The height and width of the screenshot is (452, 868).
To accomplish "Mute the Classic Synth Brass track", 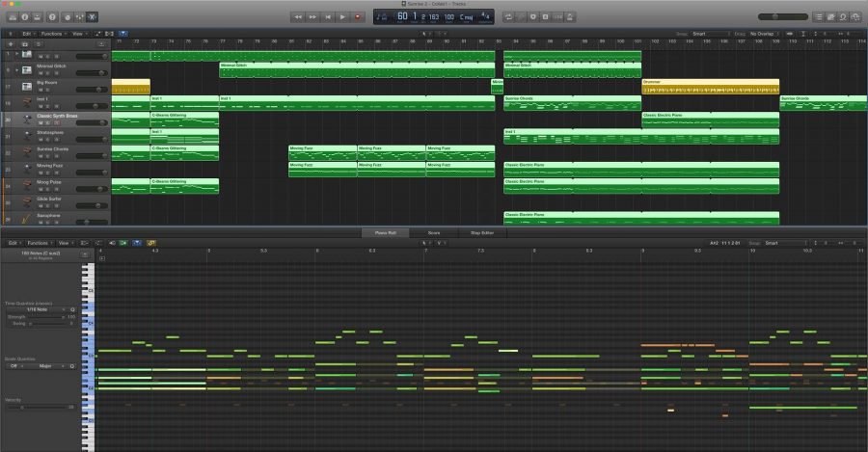I will click(x=41, y=122).
